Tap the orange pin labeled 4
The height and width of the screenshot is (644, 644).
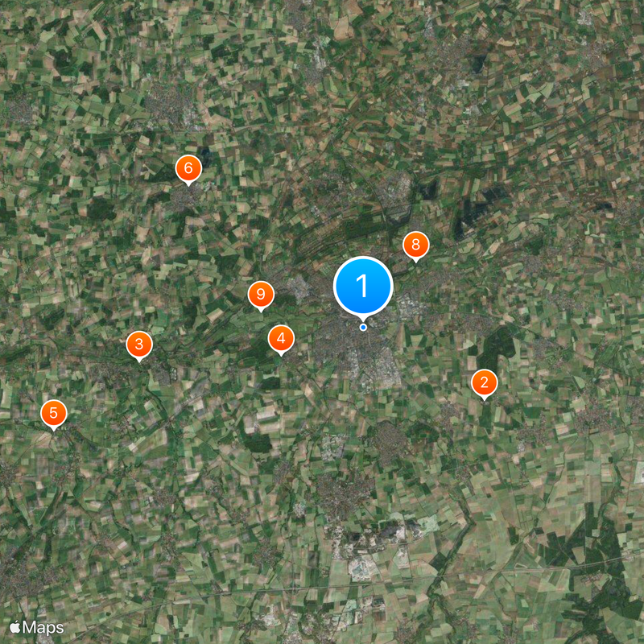(x=281, y=338)
